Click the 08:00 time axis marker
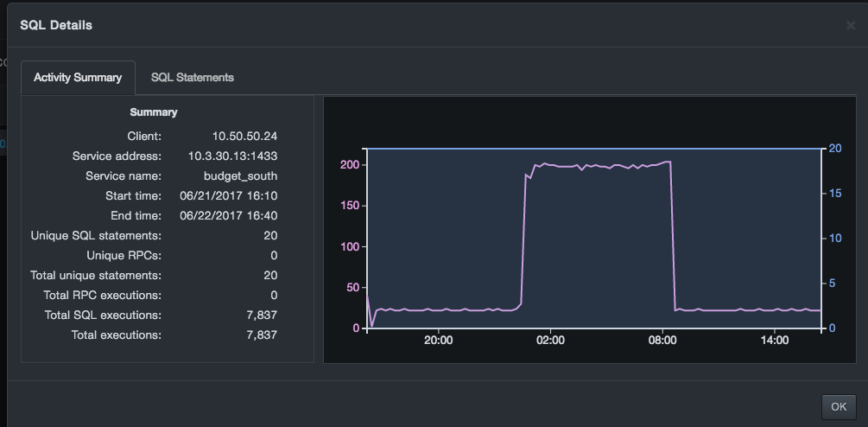 662,341
